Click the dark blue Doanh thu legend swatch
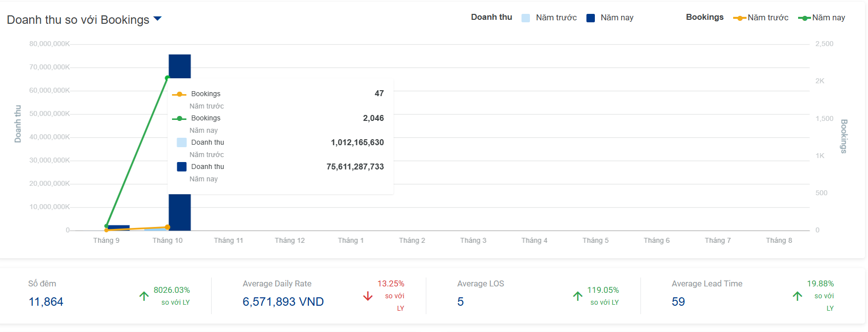Viewport: 868px width, 332px height. tap(590, 18)
